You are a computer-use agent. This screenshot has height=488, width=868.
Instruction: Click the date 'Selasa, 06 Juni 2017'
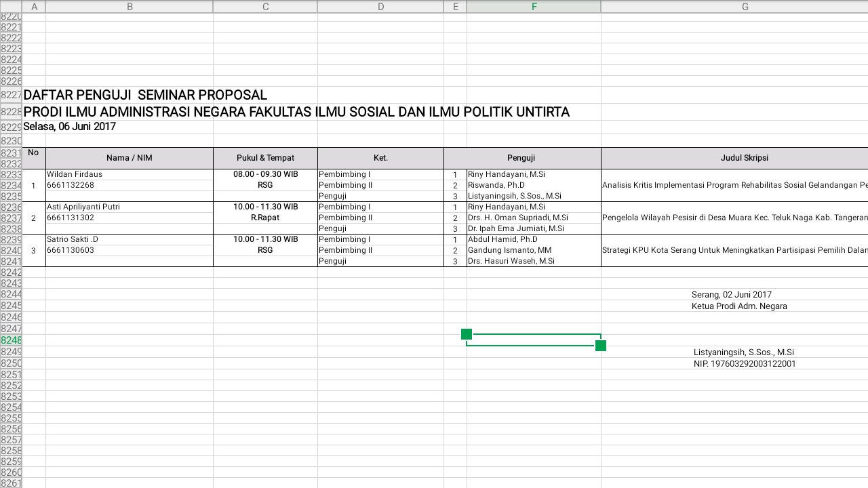[x=69, y=127]
